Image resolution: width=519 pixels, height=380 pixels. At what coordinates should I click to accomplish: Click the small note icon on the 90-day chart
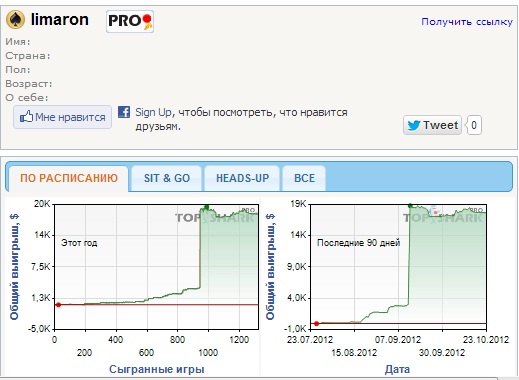pos(435,211)
